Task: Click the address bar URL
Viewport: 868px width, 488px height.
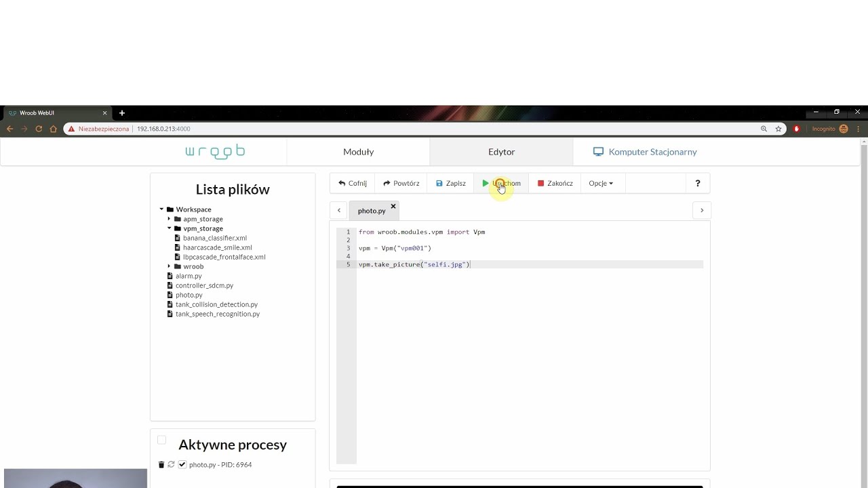Action: click(163, 129)
